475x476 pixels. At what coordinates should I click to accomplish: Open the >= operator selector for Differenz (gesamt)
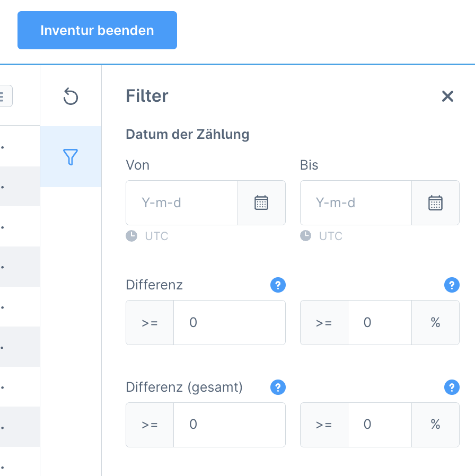coord(149,425)
